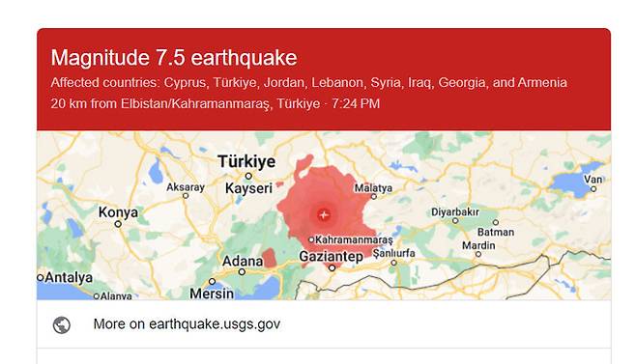
Task: Click the Mersin city marker
Action: click(x=212, y=281)
